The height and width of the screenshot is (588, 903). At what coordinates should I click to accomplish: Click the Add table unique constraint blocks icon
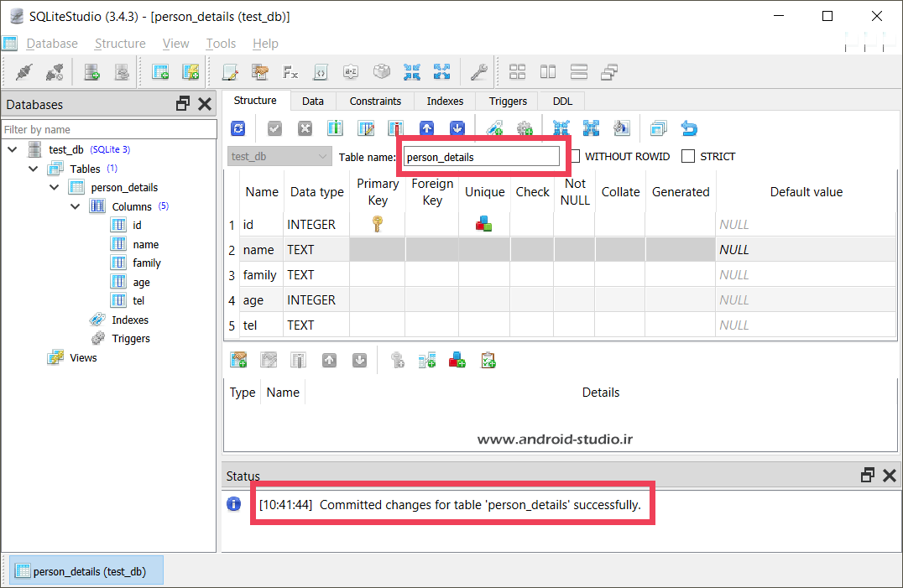[x=457, y=361]
